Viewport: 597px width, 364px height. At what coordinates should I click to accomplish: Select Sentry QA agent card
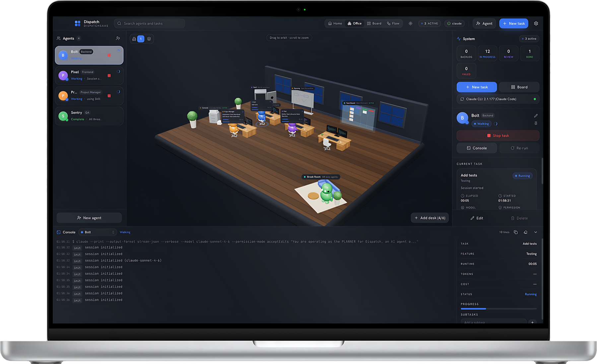point(89,116)
